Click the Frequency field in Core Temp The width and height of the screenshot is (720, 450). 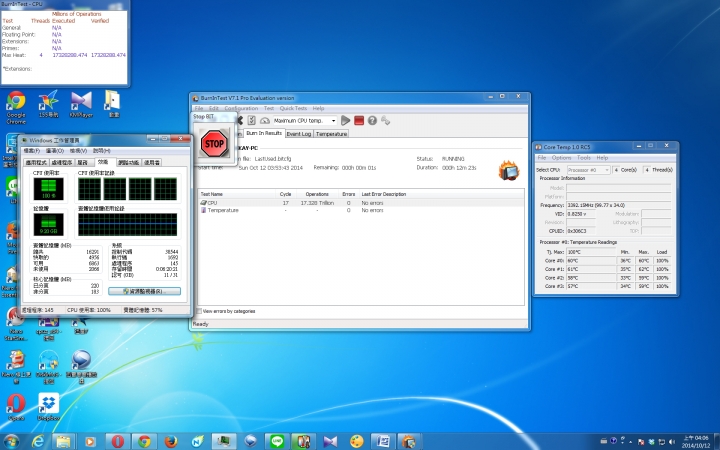(x=619, y=205)
